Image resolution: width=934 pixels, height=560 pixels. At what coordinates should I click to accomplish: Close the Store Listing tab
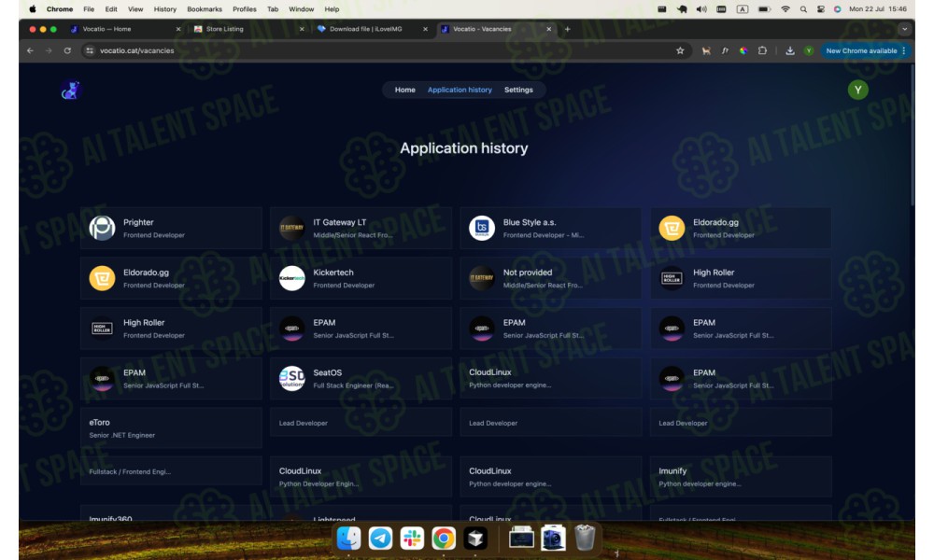coord(302,29)
